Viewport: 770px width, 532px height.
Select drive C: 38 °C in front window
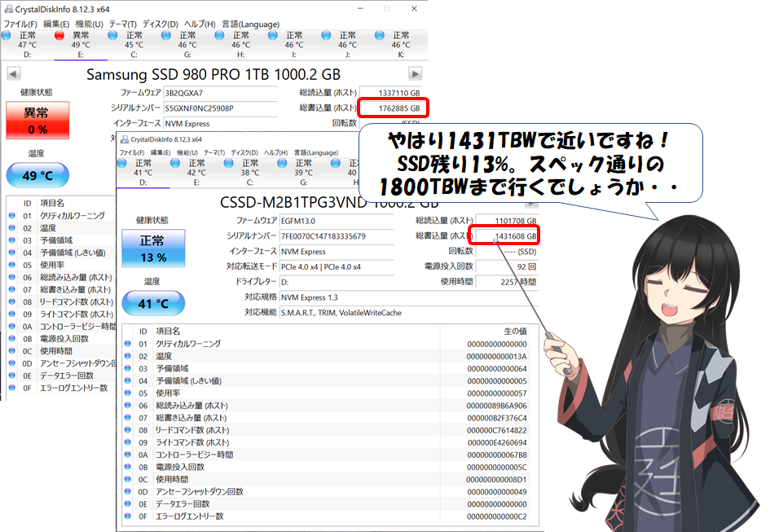(x=250, y=173)
